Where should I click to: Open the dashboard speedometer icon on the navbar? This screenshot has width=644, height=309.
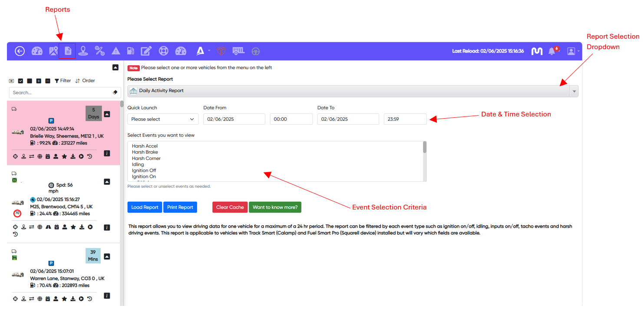(x=37, y=51)
